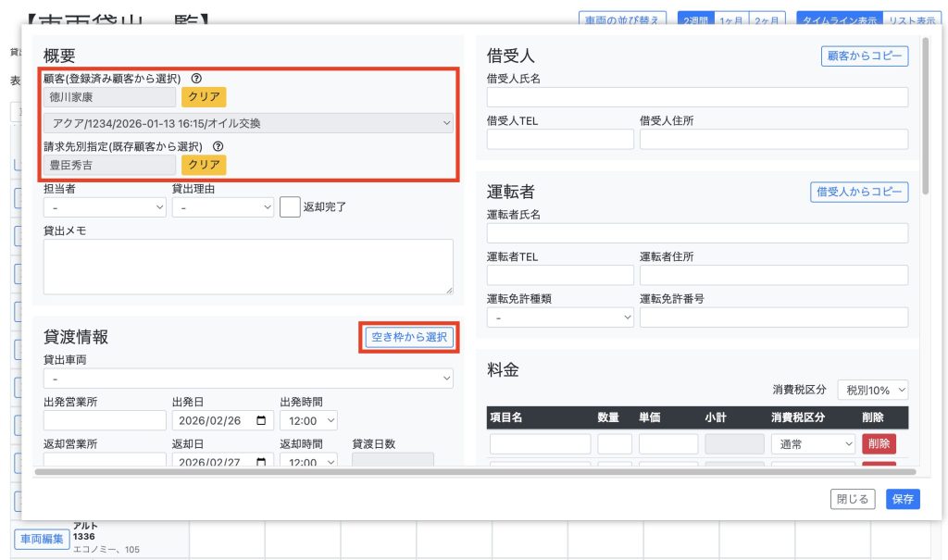
Task: Click the 保存 save button
Action: (903, 499)
